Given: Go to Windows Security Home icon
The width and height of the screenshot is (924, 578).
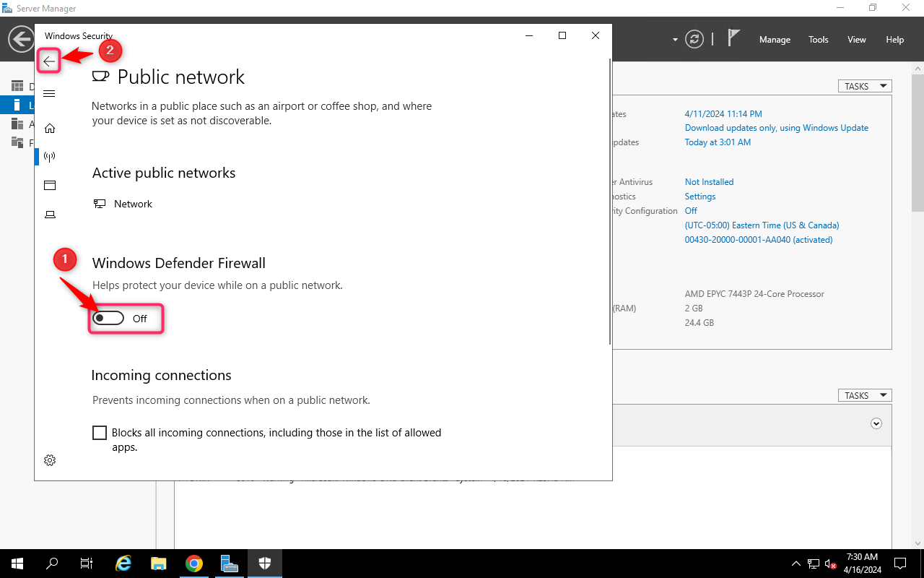Looking at the screenshot, I should pyautogui.click(x=49, y=129).
